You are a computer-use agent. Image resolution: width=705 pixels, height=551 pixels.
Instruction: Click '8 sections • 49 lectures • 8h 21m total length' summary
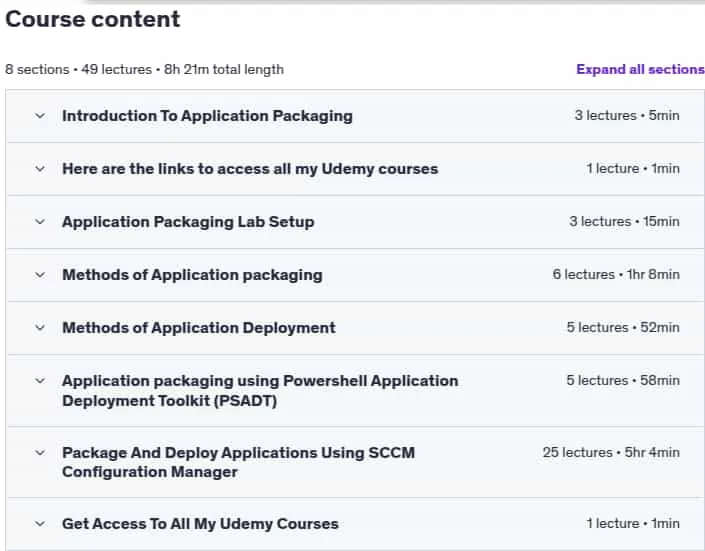coord(144,70)
